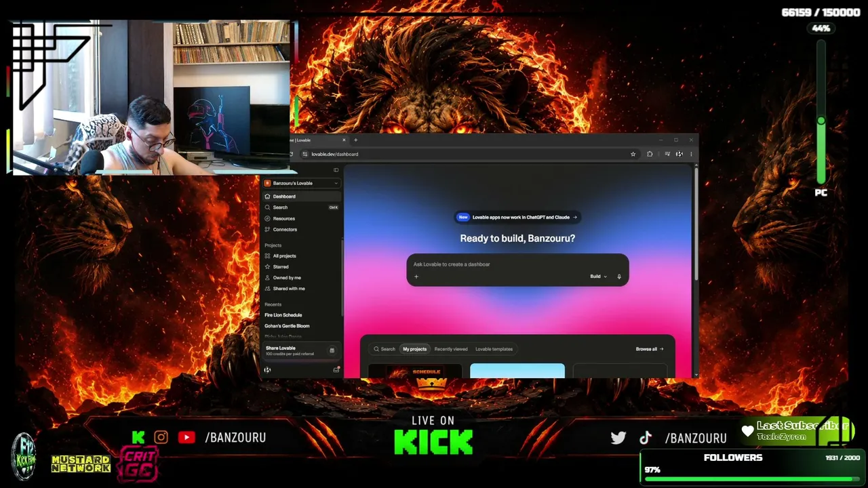Open the Build mode dropdown
The image size is (868, 488).
[x=598, y=277]
